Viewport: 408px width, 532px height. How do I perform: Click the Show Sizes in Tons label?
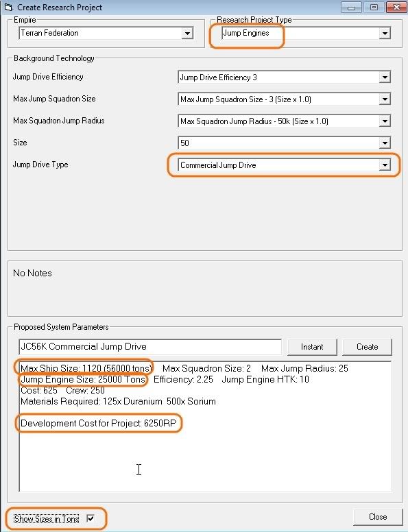[47, 518]
